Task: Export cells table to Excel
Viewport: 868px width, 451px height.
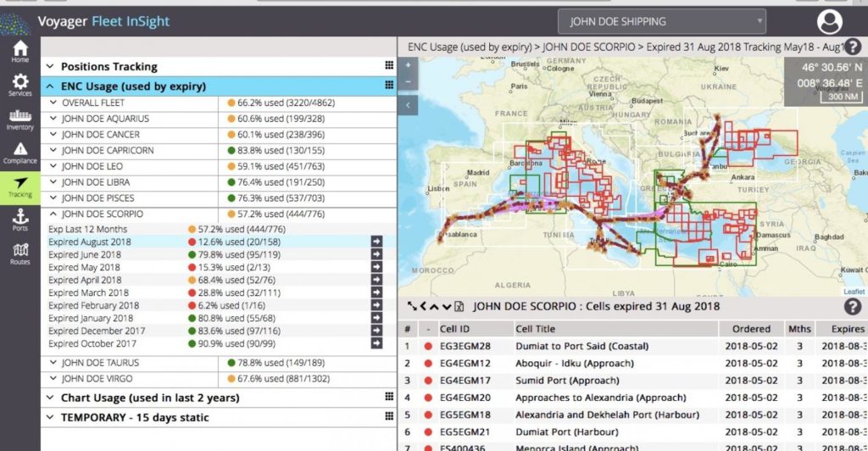Action: [x=459, y=306]
